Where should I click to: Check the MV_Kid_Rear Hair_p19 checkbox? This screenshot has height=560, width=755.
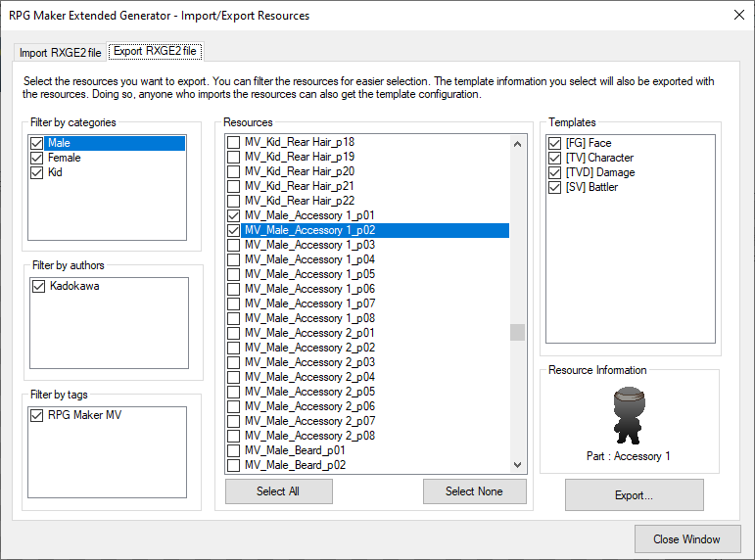point(233,157)
